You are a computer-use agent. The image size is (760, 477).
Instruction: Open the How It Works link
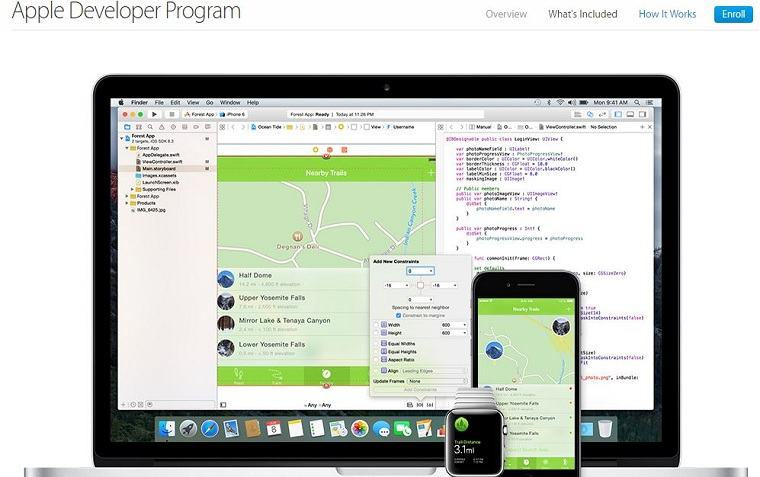pyautogui.click(x=667, y=14)
